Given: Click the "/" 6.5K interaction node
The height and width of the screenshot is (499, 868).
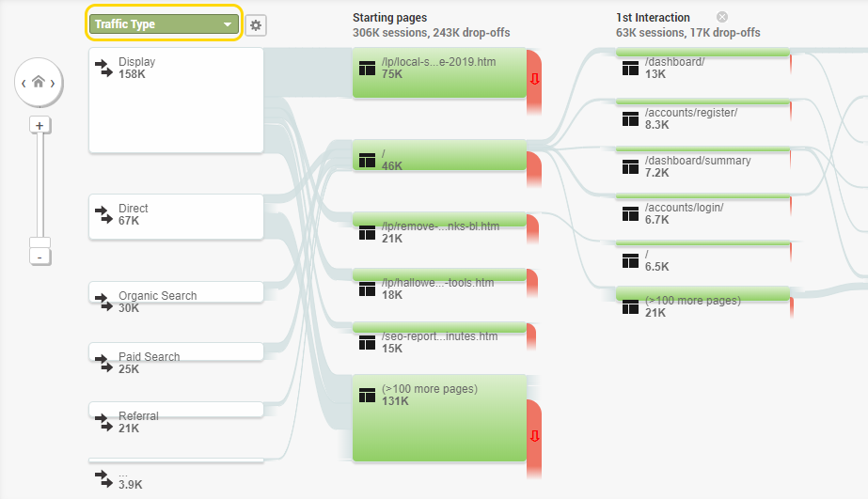Looking at the screenshot, I should coord(703,244).
